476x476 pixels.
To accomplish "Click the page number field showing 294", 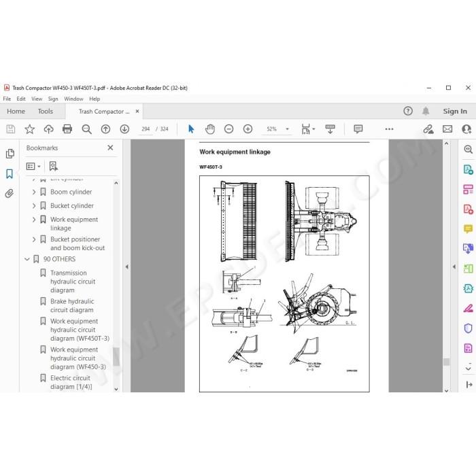I will pyautogui.click(x=146, y=129).
